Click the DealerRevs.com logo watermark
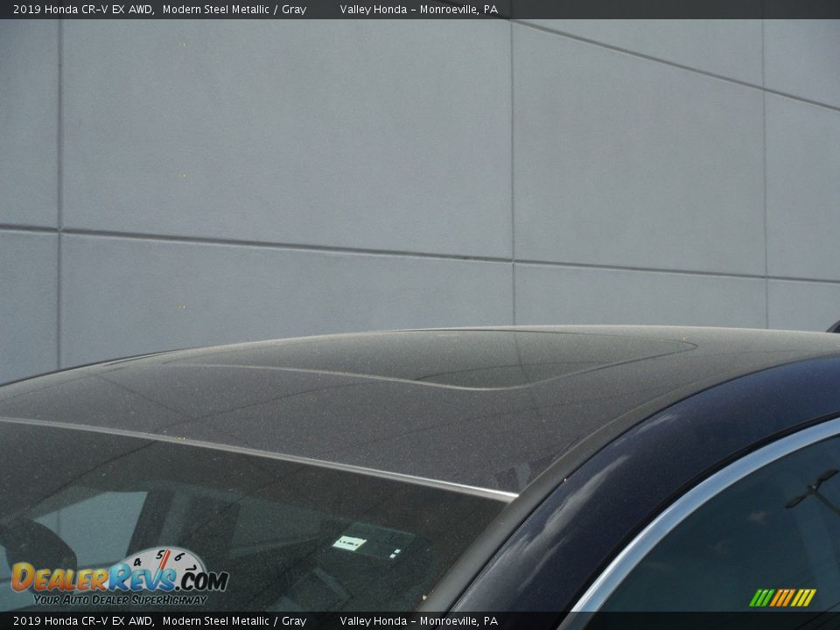The height and width of the screenshot is (630, 840). (x=118, y=578)
